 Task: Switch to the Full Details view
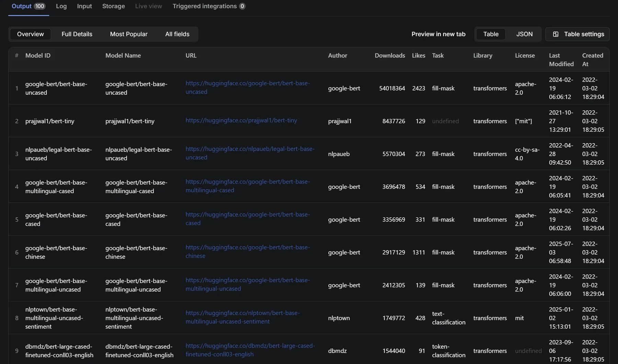(77, 34)
